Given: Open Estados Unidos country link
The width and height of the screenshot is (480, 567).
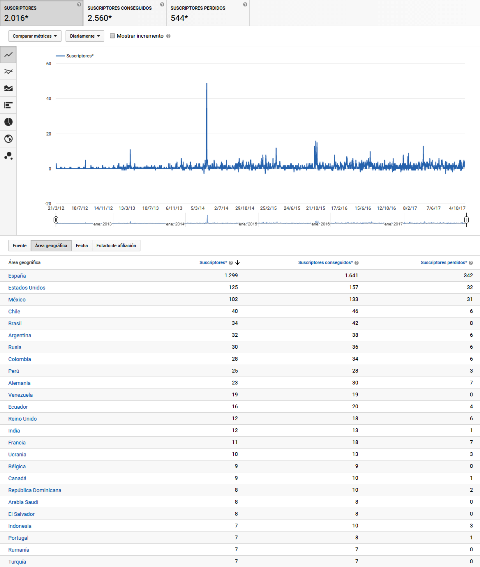Looking at the screenshot, I should pos(26,288).
